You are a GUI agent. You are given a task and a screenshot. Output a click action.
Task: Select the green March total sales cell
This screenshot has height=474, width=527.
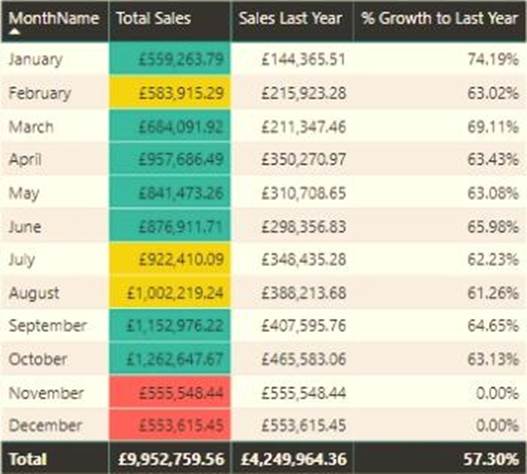[x=170, y=126]
